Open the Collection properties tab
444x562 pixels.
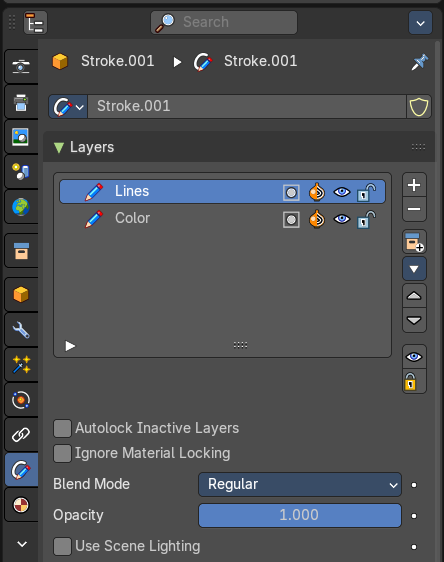click(x=21, y=251)
